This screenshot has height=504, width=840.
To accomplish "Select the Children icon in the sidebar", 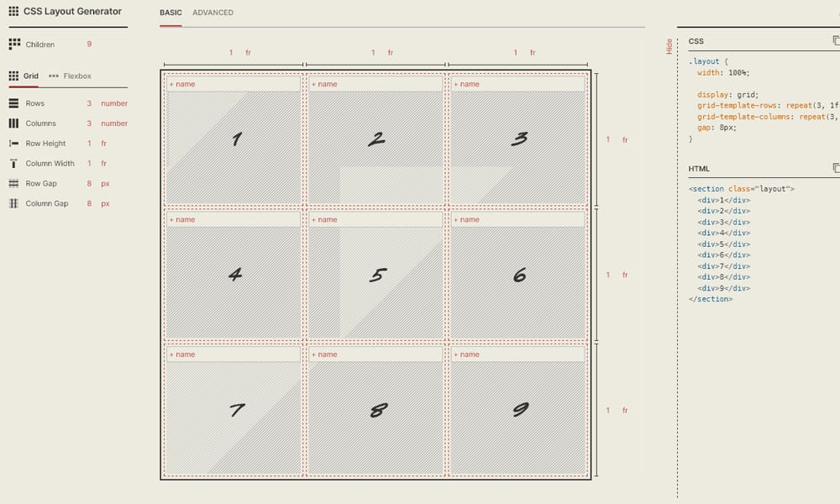I will click(x=14, y=44).
